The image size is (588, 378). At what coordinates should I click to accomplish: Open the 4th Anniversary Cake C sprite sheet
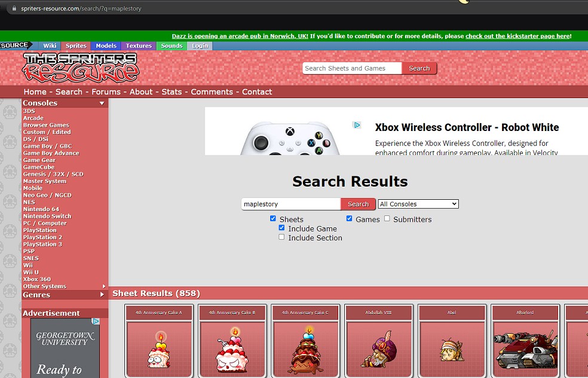coord(305,340)
